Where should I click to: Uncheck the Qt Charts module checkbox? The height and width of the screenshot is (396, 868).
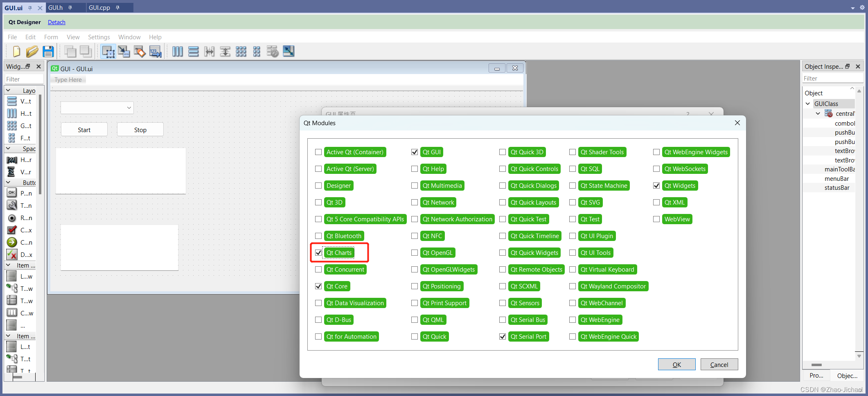318,253
